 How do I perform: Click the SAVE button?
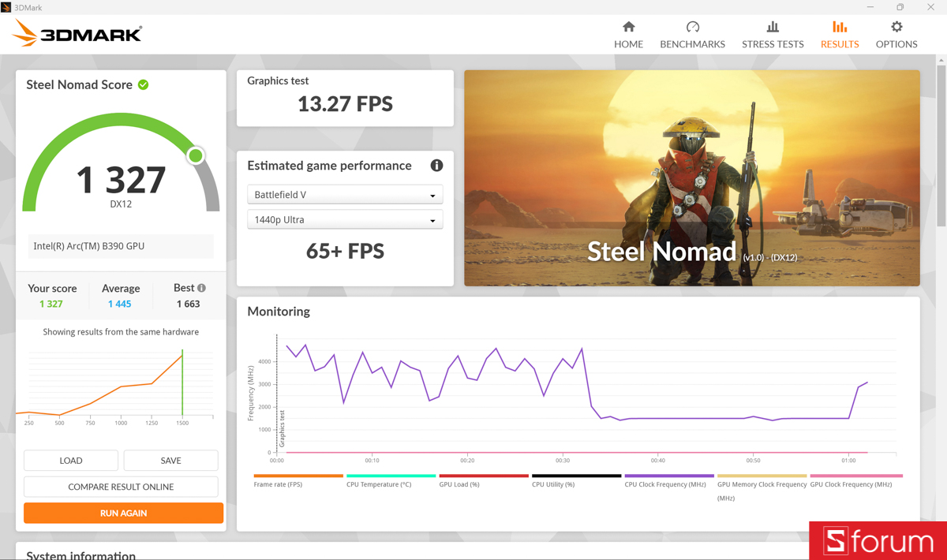[170, 461]
